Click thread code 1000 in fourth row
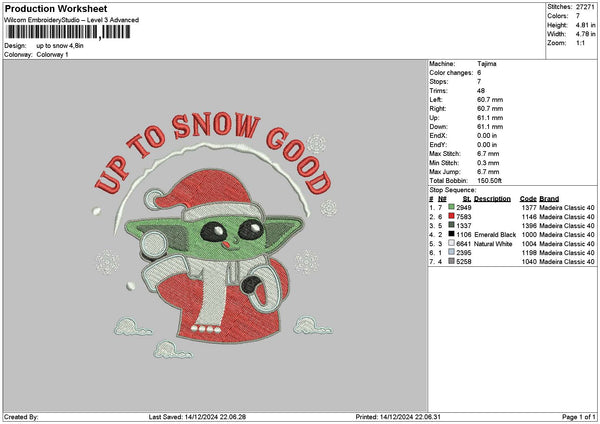 (x=529, y=235)
